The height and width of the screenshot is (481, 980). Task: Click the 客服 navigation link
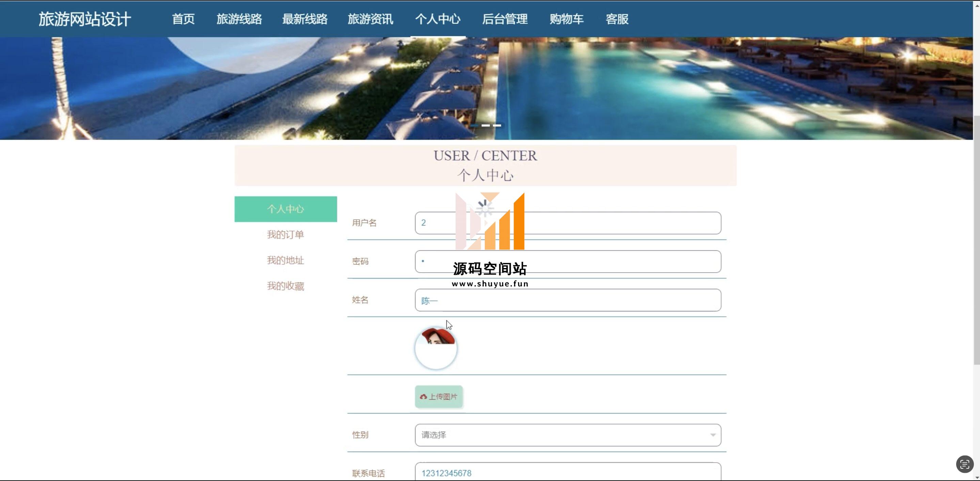[617, 19]
